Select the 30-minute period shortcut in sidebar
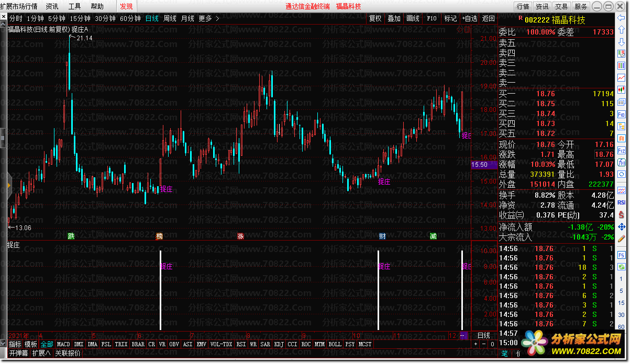 (622, 314)
